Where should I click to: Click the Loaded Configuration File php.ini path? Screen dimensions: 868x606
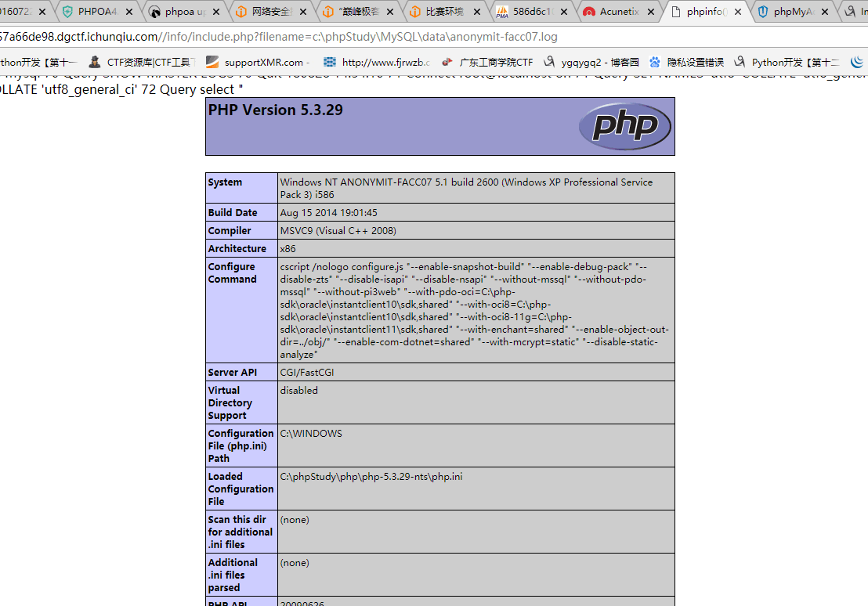pyautogui.click(x=371, y=477)
